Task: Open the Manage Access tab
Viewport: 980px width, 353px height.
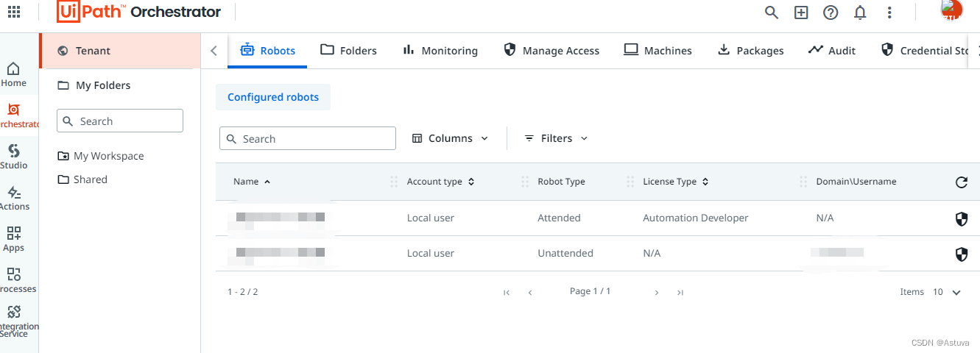Action: (551, 51)
